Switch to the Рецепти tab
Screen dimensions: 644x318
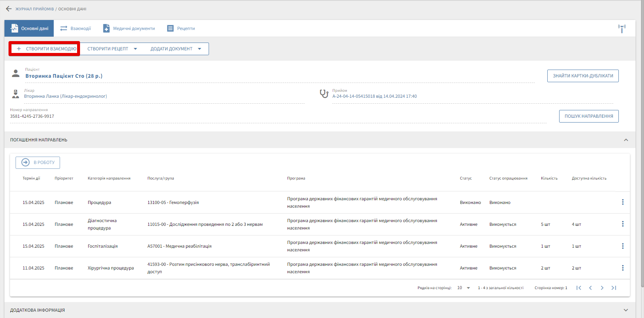coord(181,29)
